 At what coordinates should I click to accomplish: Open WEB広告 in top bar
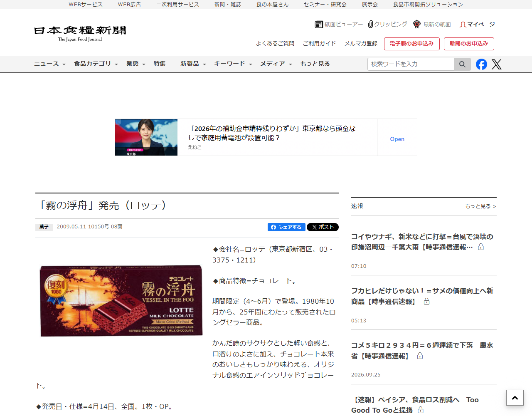[129, 5]
